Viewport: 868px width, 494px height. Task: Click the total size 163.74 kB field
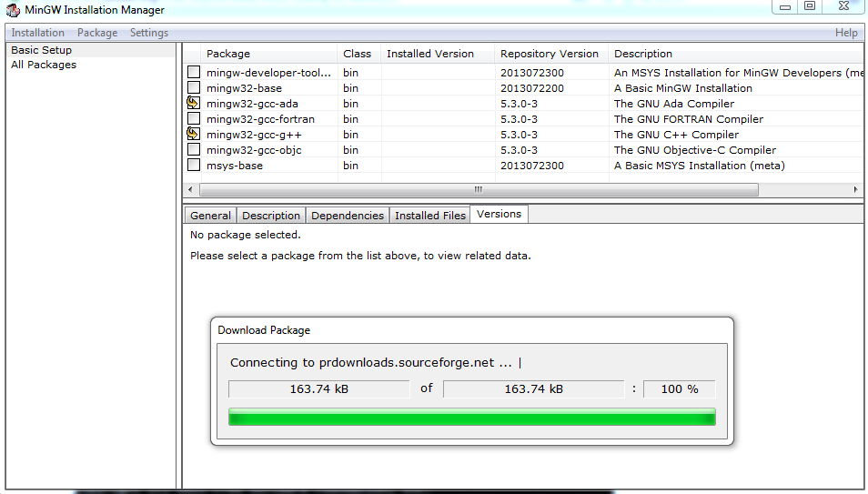point(534,388)
